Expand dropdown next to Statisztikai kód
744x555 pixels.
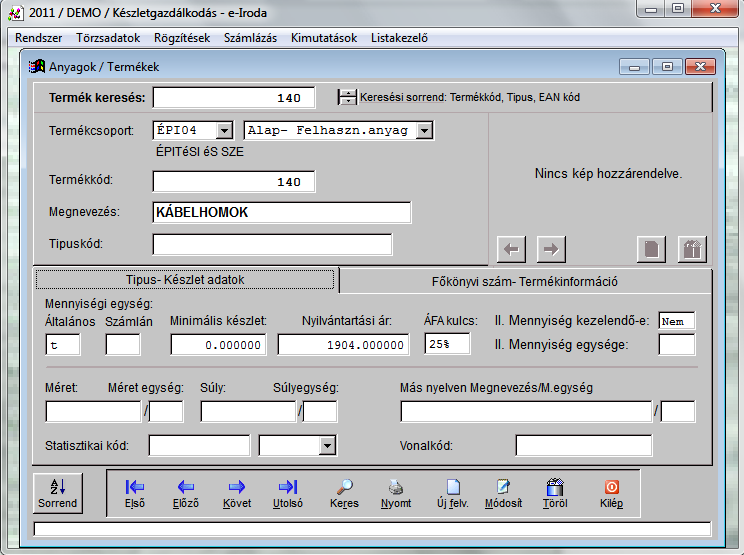328,445
